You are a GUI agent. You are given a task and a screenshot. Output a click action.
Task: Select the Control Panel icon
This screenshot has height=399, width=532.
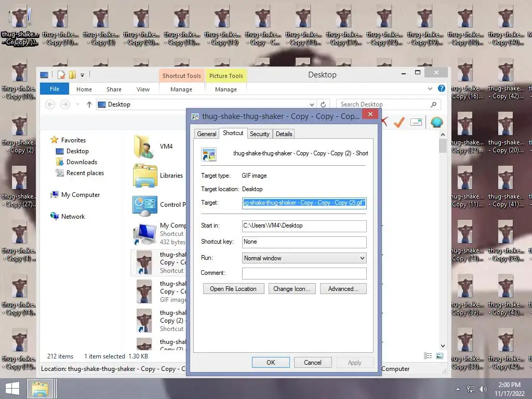[x=145, y=205]
